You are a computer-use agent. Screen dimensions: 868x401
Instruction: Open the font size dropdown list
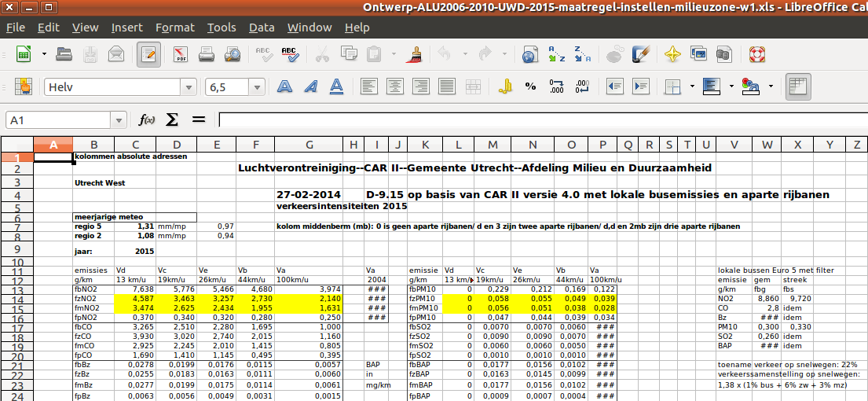257,87
